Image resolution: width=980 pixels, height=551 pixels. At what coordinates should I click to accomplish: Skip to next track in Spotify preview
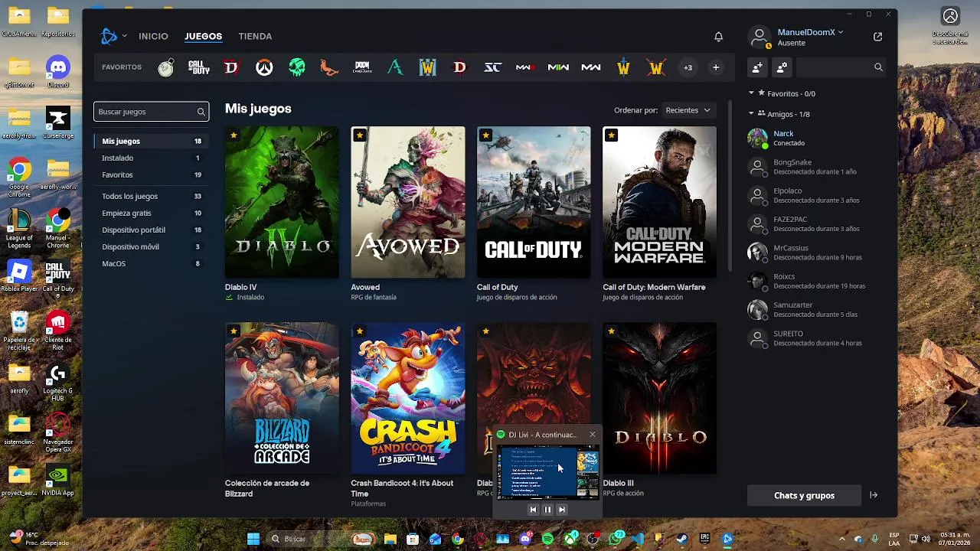[562, 510]
